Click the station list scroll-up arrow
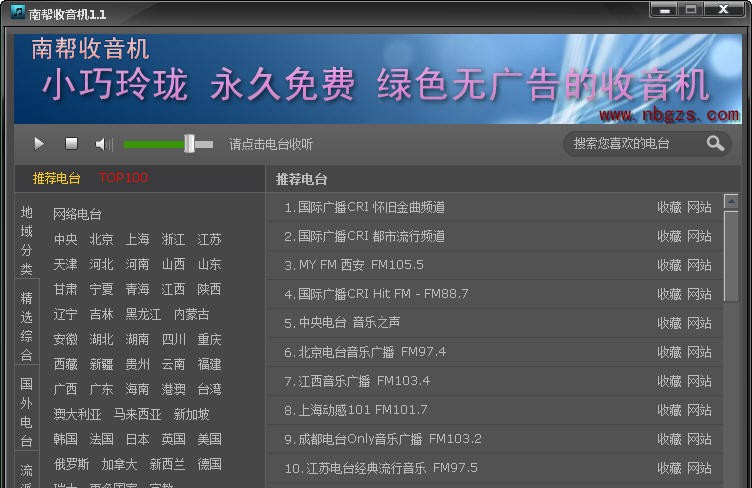The width and height of the screenshot is (752, 488). 731,202
